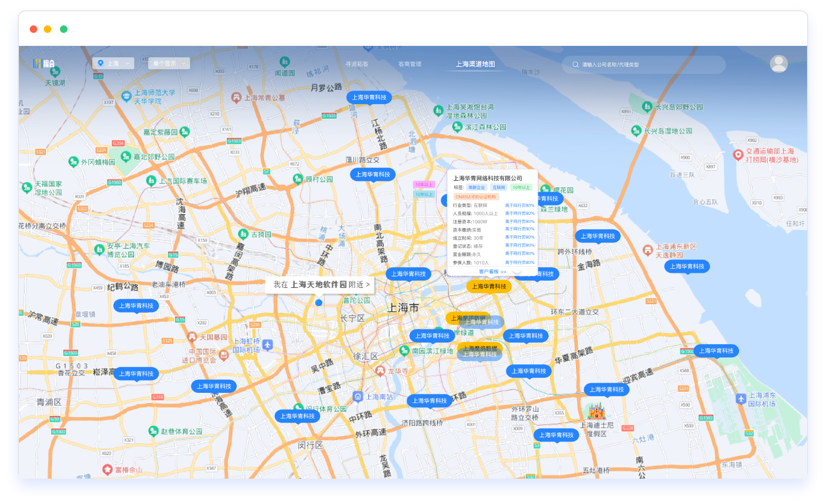Select 上海华胄科技 marker near 月罗公路
Viewport: 826px width, 504px height.
coord(369,98)
